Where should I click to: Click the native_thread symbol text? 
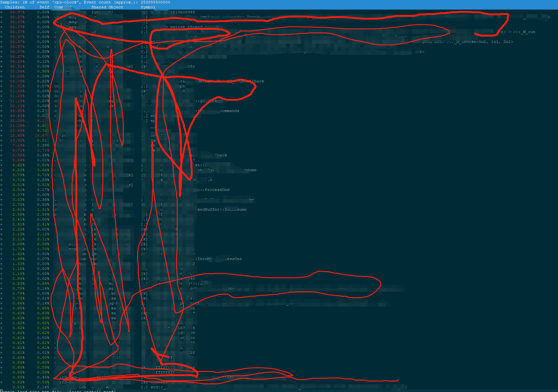click(x=186, y=27)
